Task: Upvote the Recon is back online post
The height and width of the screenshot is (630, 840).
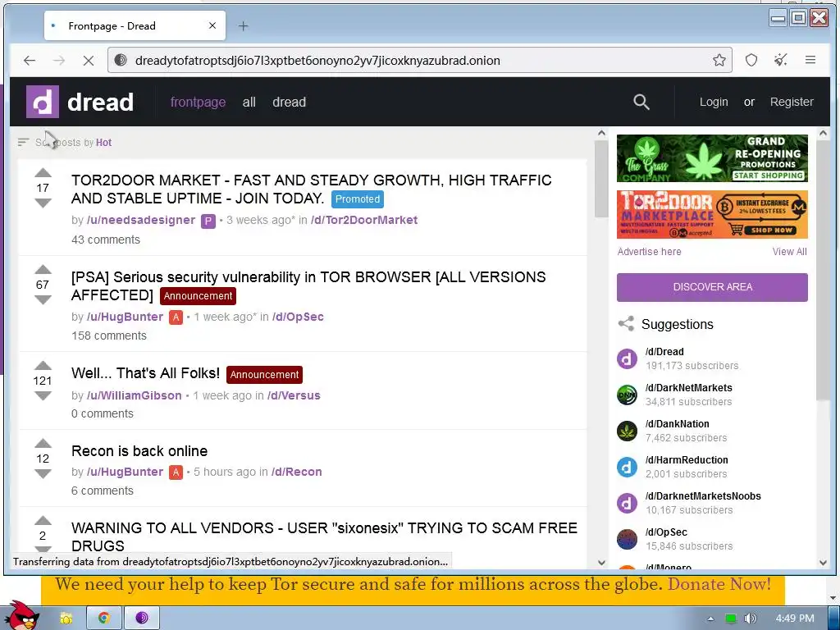Action: [43, 443]
